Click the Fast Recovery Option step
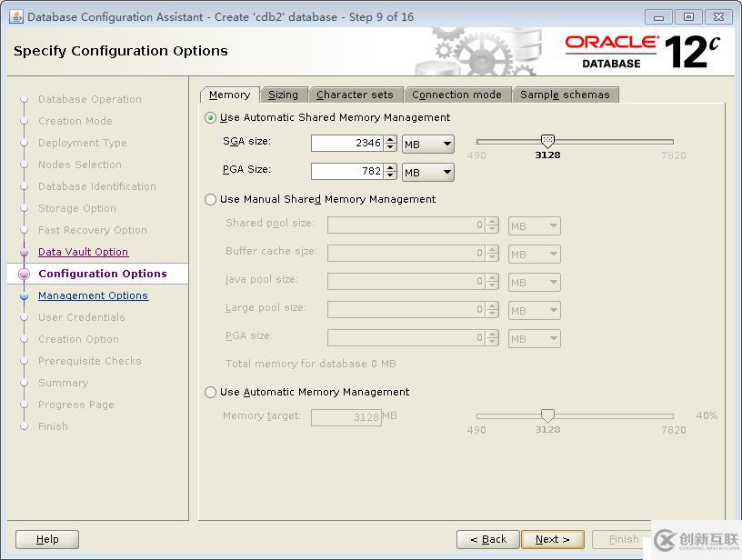 pyautogui.click(x=93, y=230)
